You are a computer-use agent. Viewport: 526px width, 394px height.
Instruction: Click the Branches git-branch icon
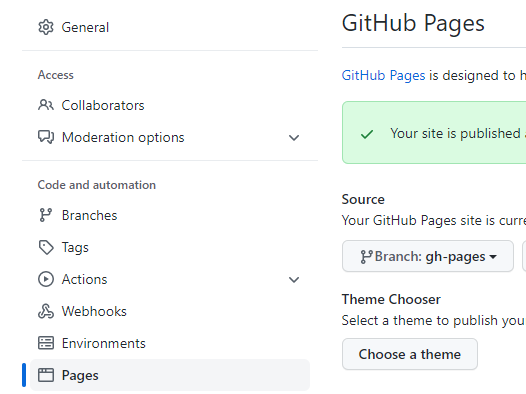pyautogui.click(x=46, y=215)
